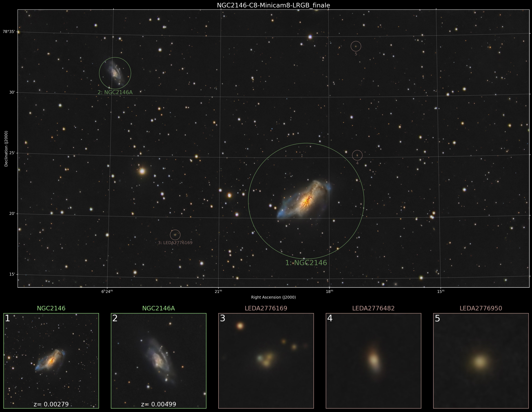
Task: Click the 78°35' declination tick label
Action: pos(9,32)
